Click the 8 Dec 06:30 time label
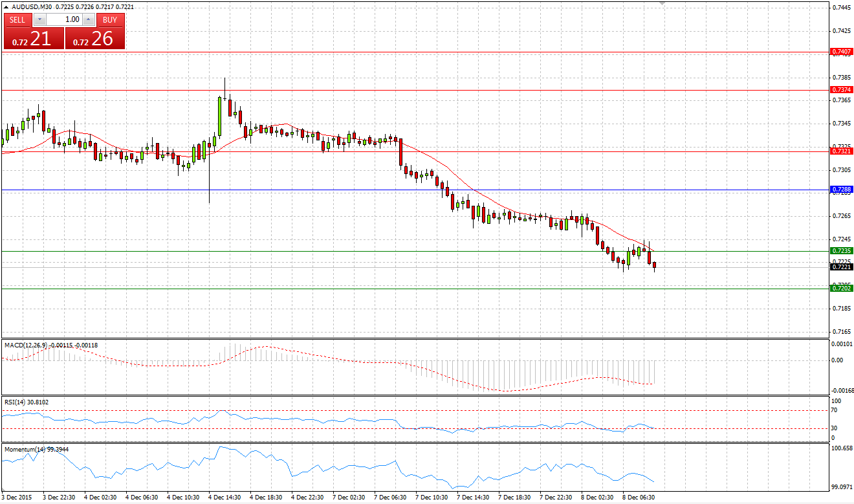This screenshot has height=504, width=854. 639,498
